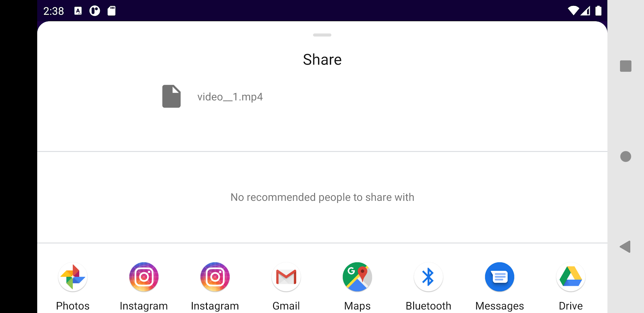Select the video__1.mp4 file icon
The width and height of the screenshot is (644, 313).
click(x=172, y=96)
